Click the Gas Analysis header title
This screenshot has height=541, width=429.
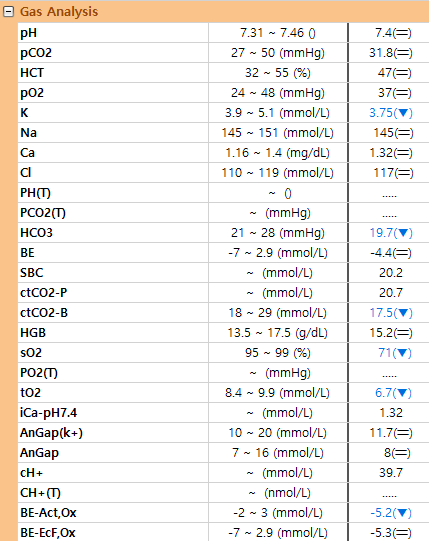point(59,12)
